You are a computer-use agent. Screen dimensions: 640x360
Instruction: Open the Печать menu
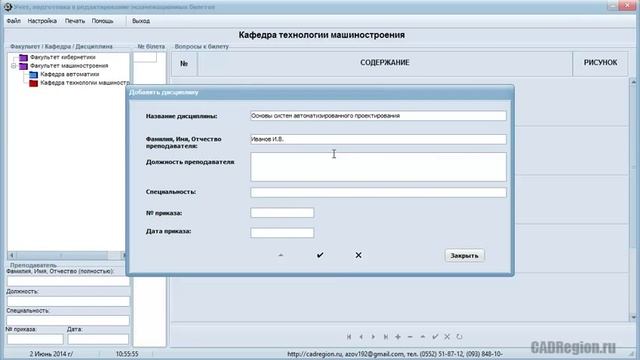[x=75, y=21]
